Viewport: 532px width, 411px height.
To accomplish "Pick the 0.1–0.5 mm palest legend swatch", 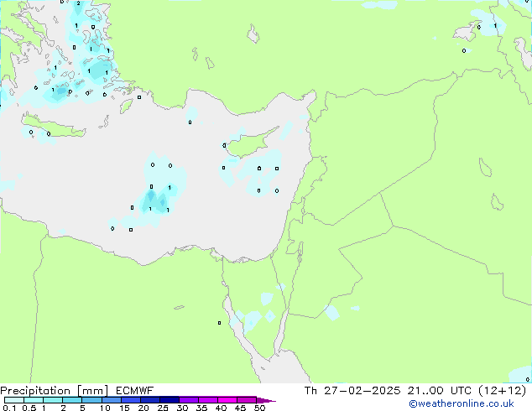I will coord(14,400).
